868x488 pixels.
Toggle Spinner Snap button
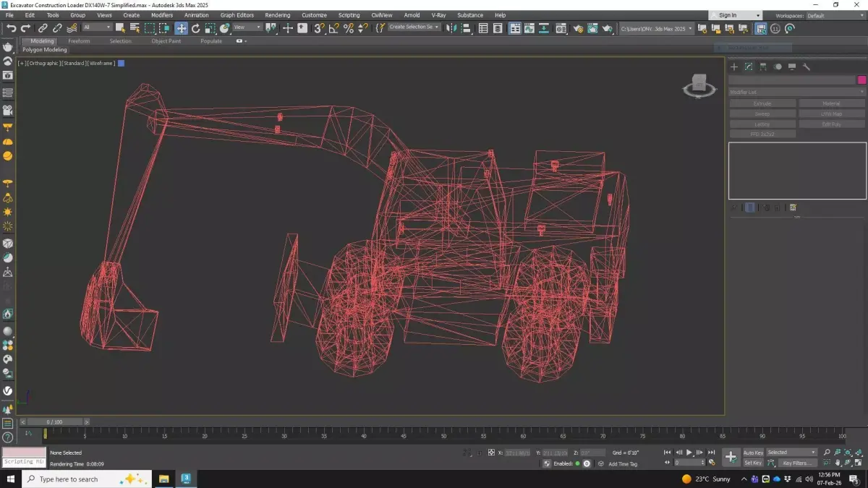tap(363, 28)
